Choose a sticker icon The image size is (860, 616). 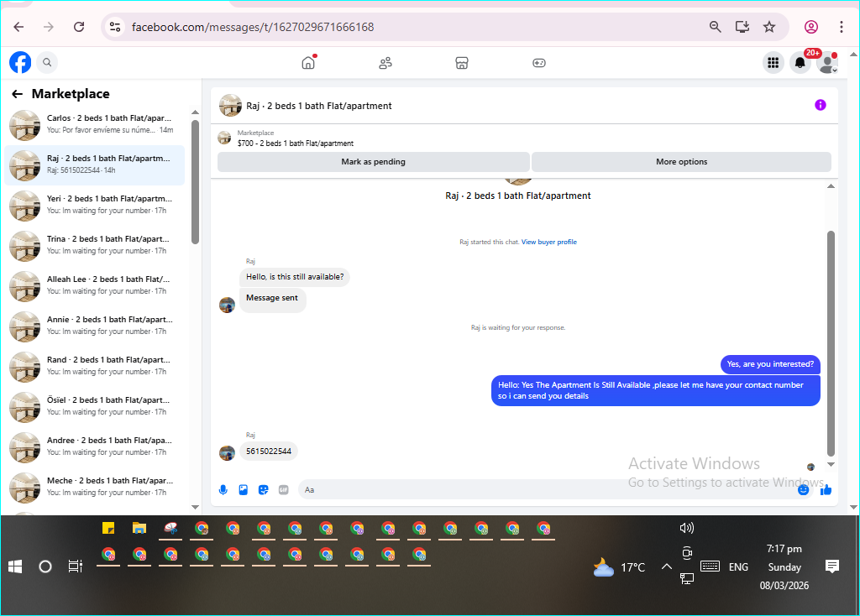[x=263, y=490]
